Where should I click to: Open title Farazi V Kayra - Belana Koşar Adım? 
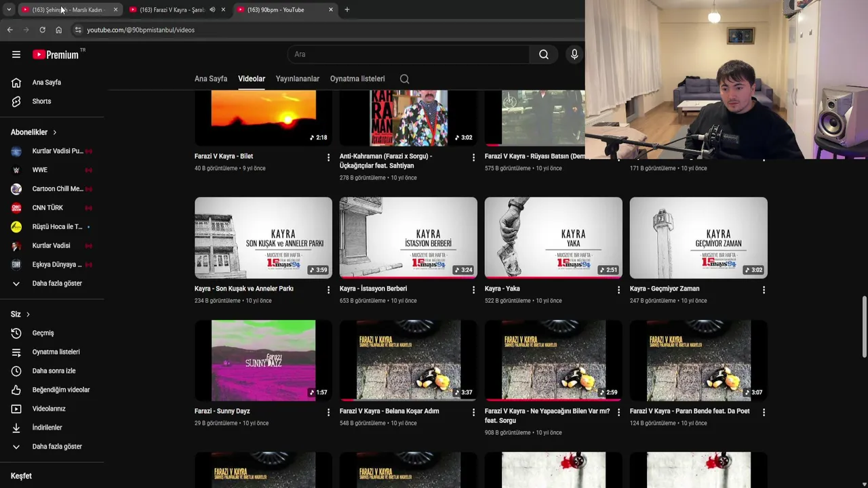(x=389, y=411)
